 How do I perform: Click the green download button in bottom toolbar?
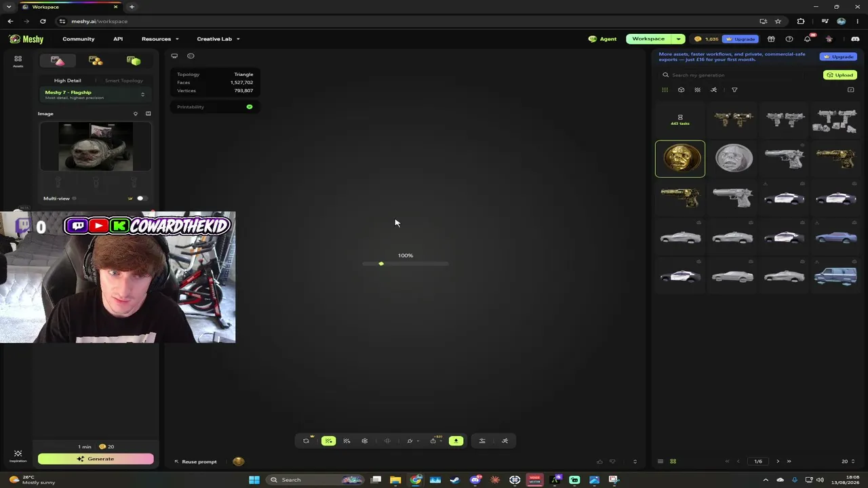[456, 441]
